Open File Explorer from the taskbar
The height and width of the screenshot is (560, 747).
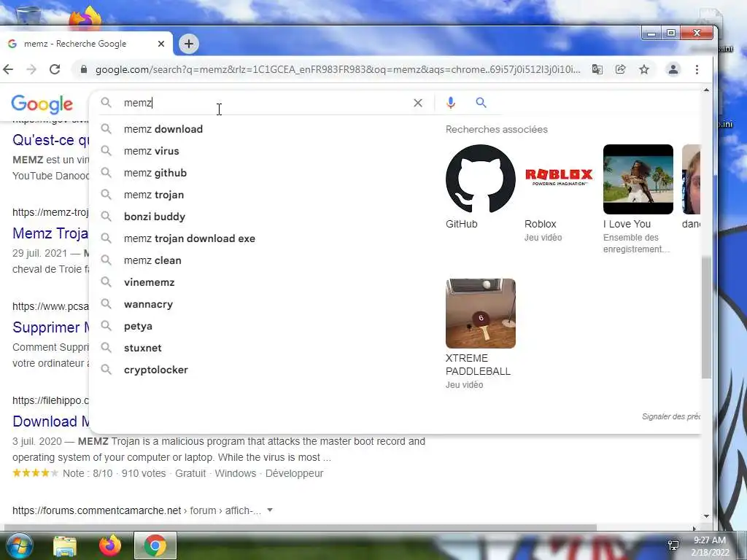click(x=65, y=546)
